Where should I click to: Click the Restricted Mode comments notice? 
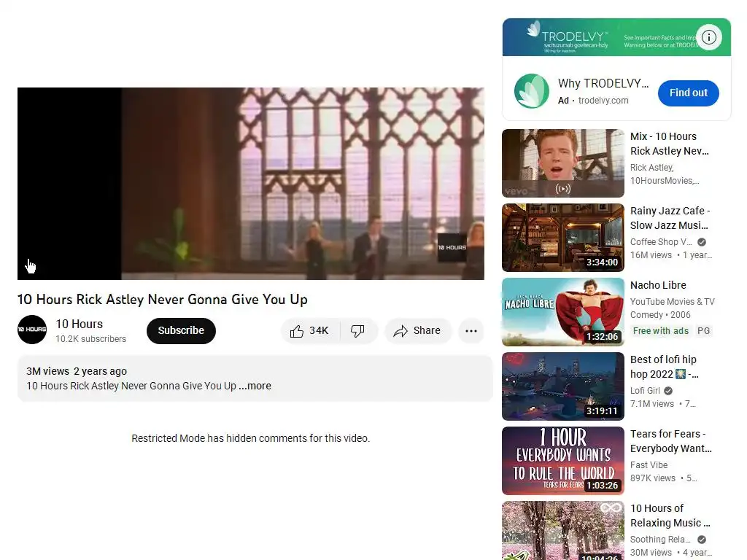251,438
